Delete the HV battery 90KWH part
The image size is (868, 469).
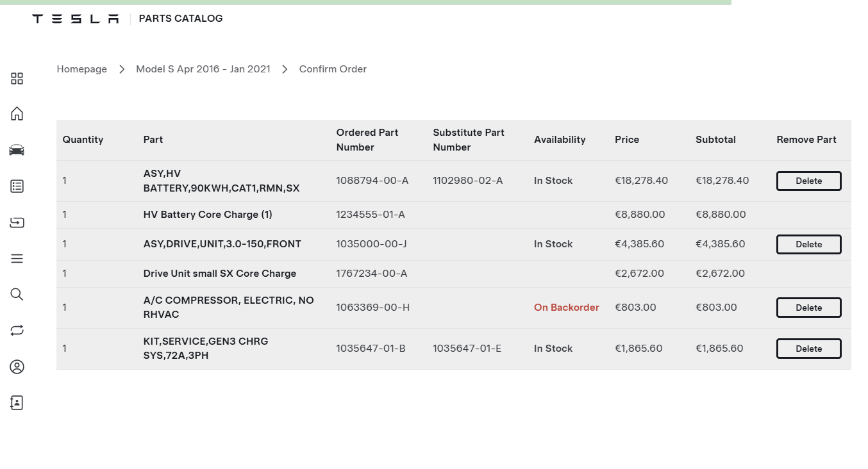(809, 181)
